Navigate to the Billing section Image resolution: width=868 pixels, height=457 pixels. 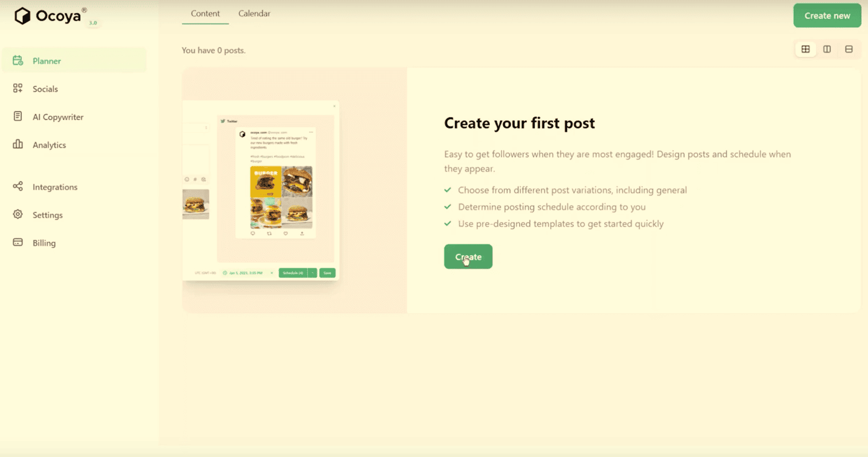(44, 243)
